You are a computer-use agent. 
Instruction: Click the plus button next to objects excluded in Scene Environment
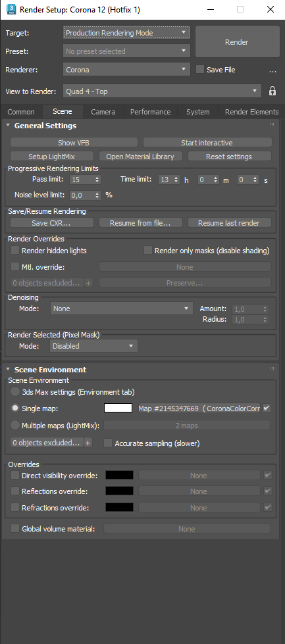click(x=88, y=443)
